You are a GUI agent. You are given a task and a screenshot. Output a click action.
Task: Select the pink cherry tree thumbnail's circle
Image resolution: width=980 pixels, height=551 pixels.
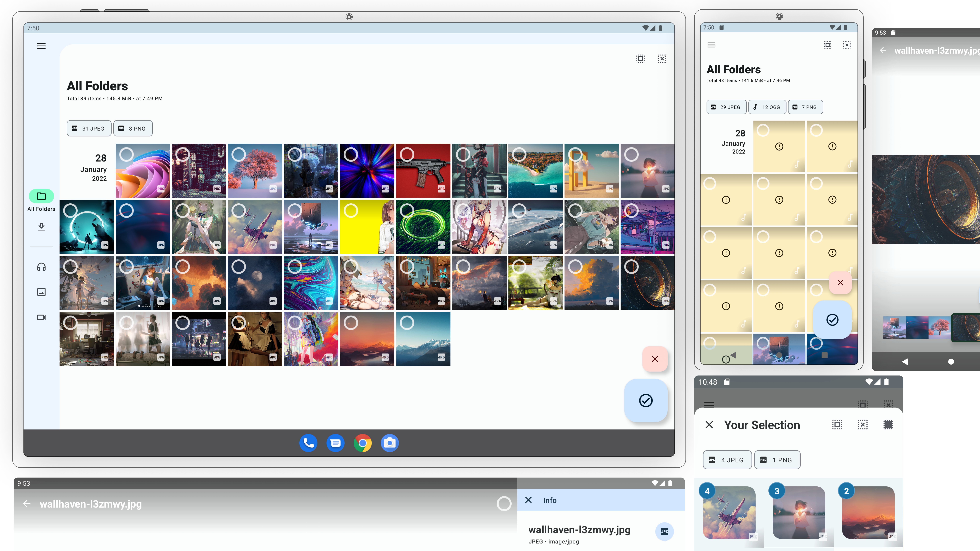pyautogui.click(x=239, y=154)
